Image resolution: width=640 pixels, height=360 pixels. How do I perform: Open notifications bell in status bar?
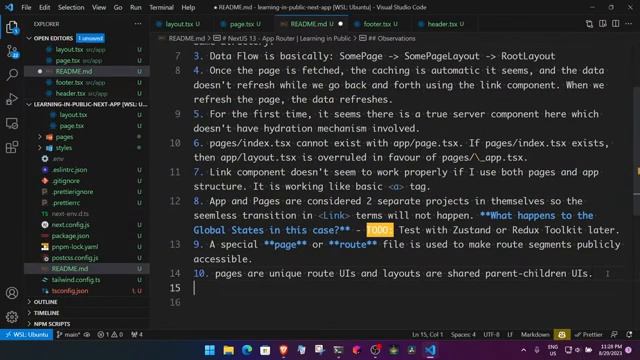pyautogui.click(x=629, y=335)
